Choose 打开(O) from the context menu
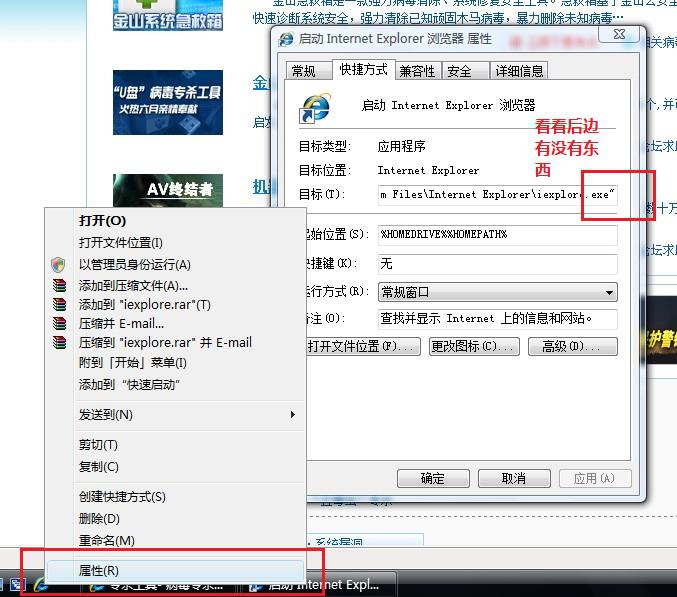The width and height of the screenshot is (677, 597). click(102, 221)
